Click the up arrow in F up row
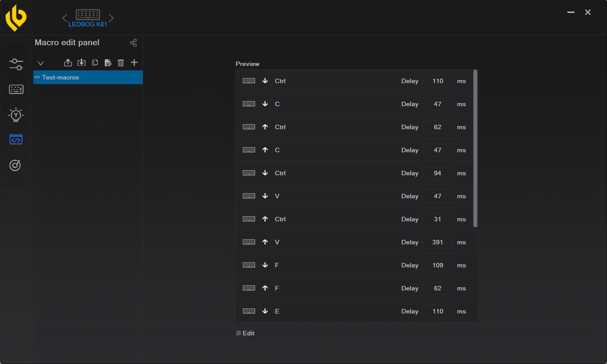Viewport: 607px width, 364px height. click(x=265, y=288)
